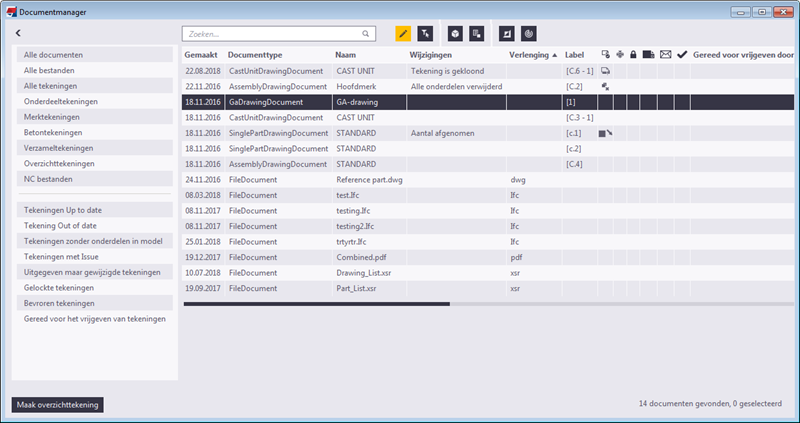Click Maak overzichttekening button
This screenshot has height=423, width=800.
click(58, 405)
